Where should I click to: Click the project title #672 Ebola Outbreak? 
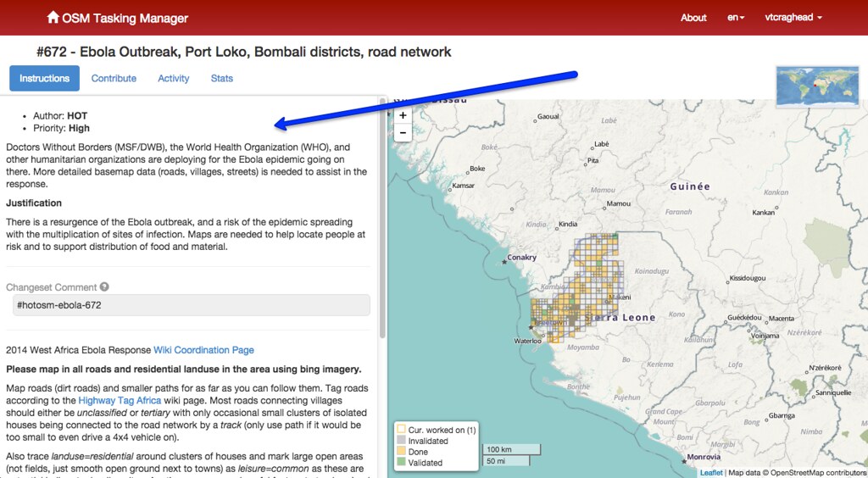point(244,52)
